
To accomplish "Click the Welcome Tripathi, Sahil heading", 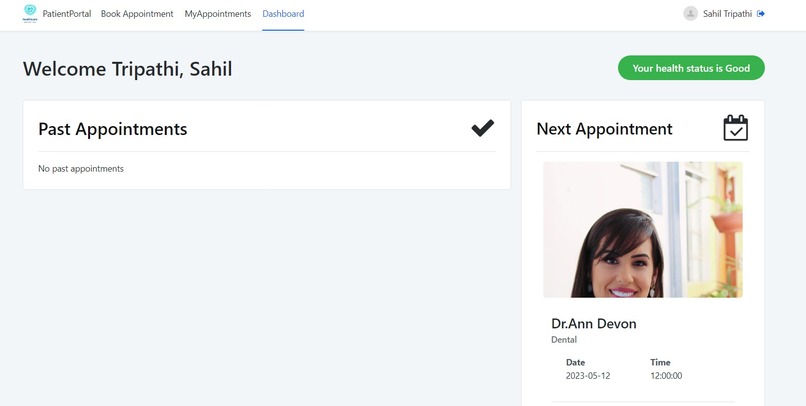I will pos(127,69).
